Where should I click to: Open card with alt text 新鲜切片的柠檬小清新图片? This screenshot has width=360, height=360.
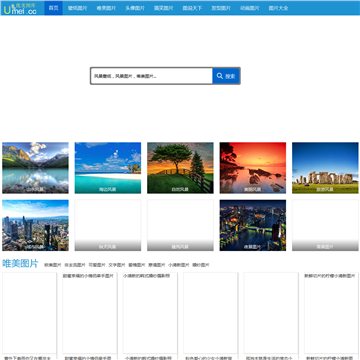[x=331, y=313]
